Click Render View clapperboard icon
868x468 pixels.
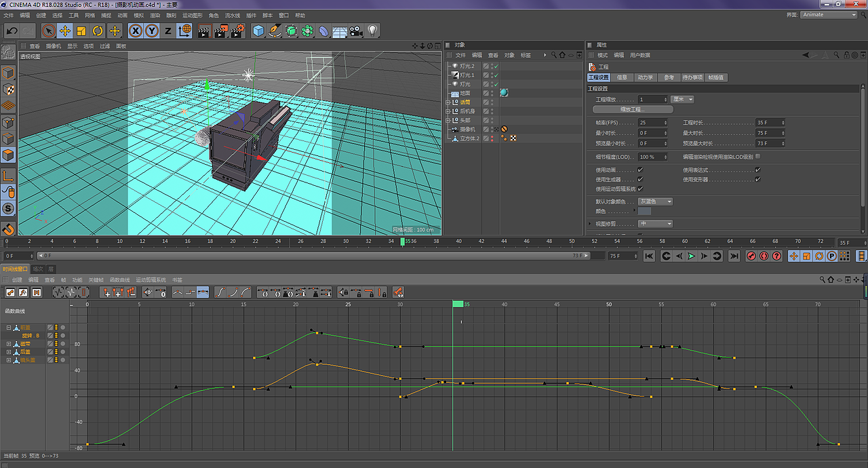204,31
